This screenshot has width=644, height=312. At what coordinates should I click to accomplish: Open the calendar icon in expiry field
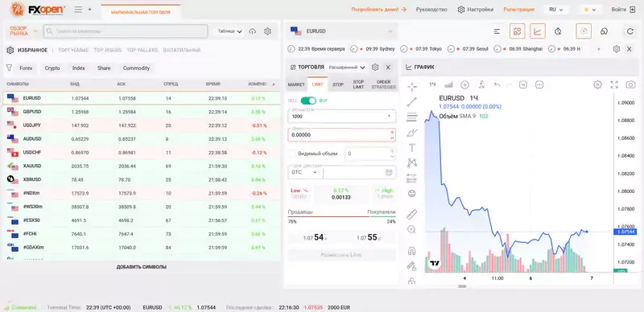coord(389,172)
